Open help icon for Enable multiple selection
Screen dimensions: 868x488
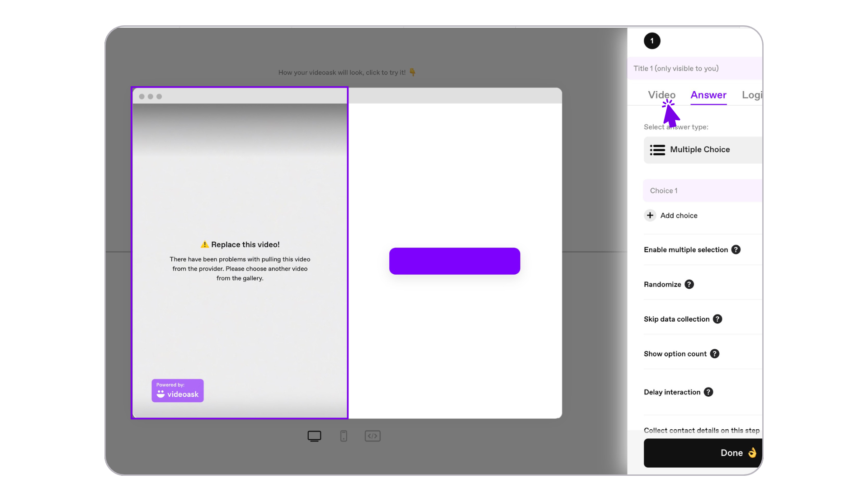click(736, 250)
